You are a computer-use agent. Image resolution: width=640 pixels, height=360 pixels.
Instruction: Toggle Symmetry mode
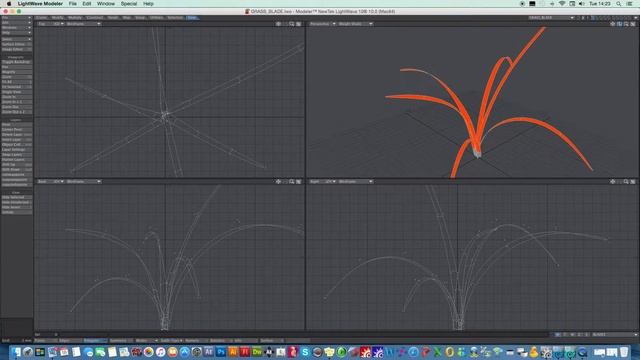coord(121,340)
